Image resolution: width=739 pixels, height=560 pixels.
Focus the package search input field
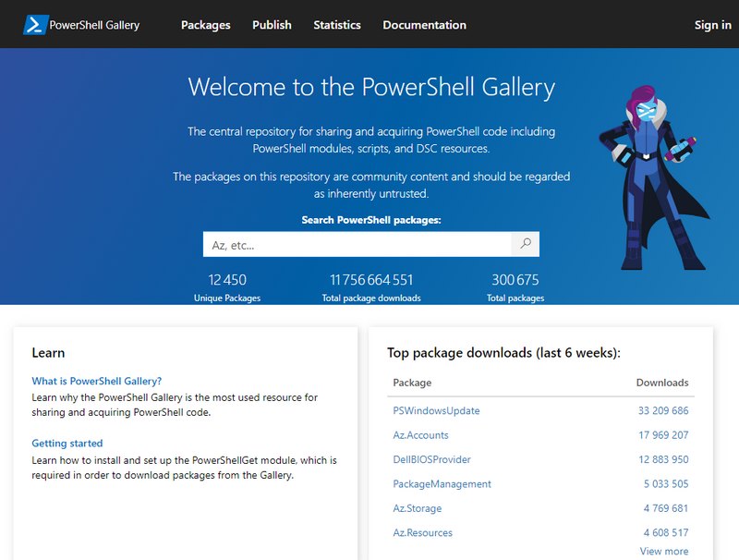357,245
